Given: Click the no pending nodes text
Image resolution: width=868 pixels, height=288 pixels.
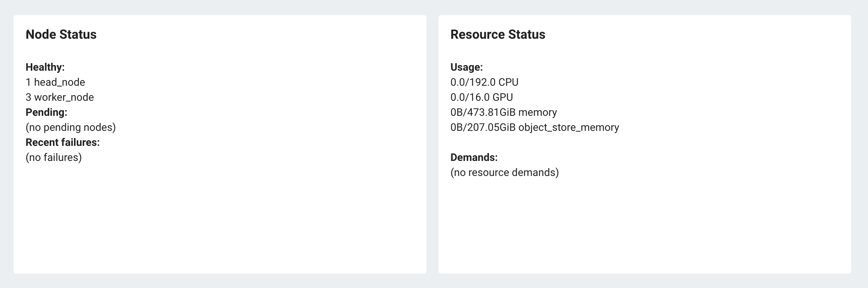Looking at the screenshot, I should 71,127.
